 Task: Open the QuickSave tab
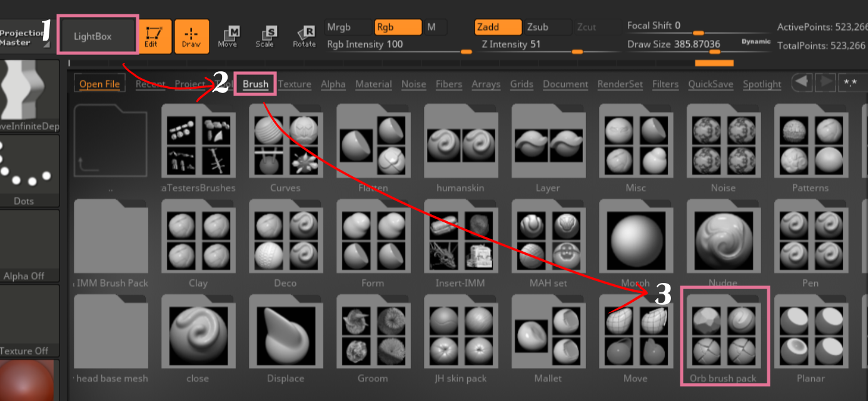click(710, 84)
